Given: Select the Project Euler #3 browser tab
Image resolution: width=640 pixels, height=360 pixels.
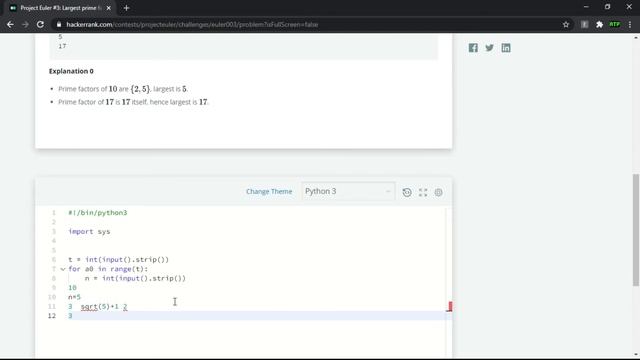Looking at the screenshot, I should [61, 8].
